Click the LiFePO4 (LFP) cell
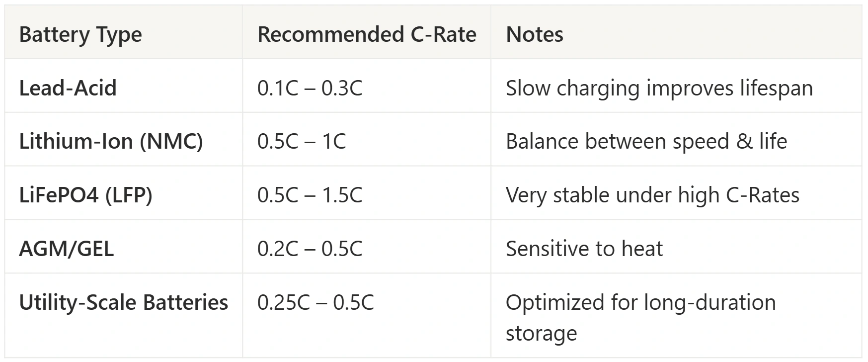The width and height of the screenshot is (868, 362). pyautogui.click(x=85, y=195)
